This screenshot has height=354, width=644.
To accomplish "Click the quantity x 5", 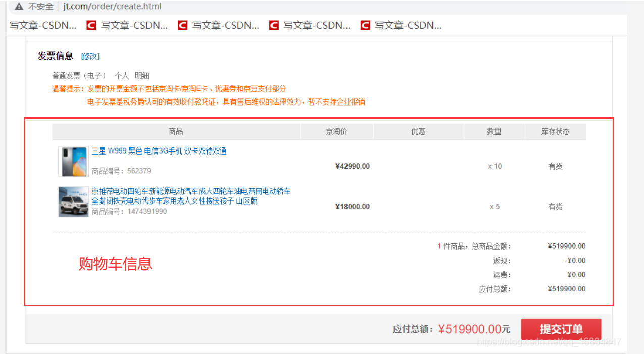I will [495, 207].
